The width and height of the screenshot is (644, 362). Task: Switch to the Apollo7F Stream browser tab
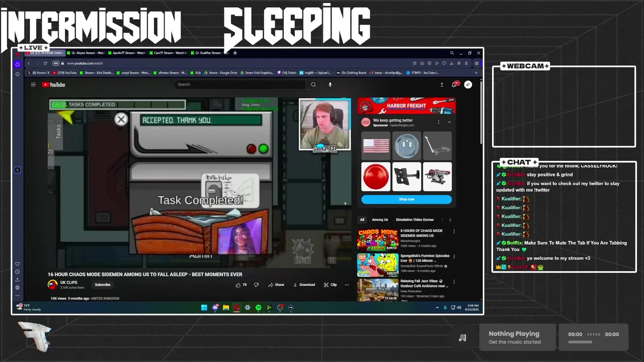pos(128,53)
